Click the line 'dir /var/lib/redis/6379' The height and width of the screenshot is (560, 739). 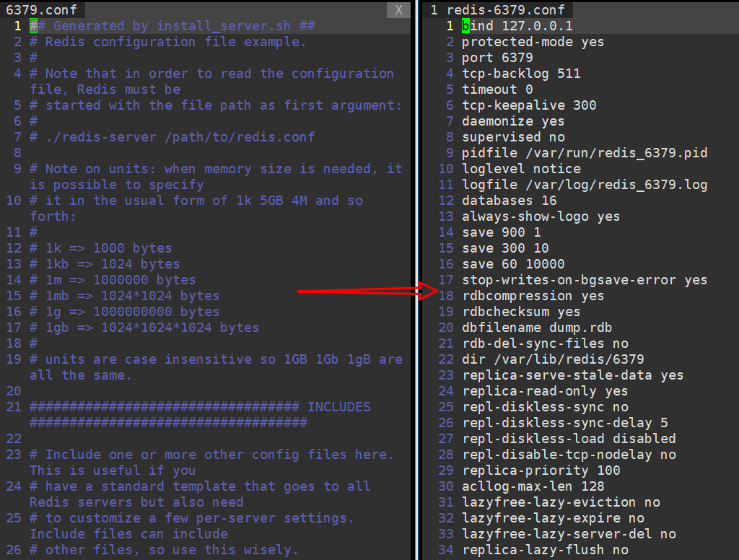pyautogui.click(x=553, y=359)
